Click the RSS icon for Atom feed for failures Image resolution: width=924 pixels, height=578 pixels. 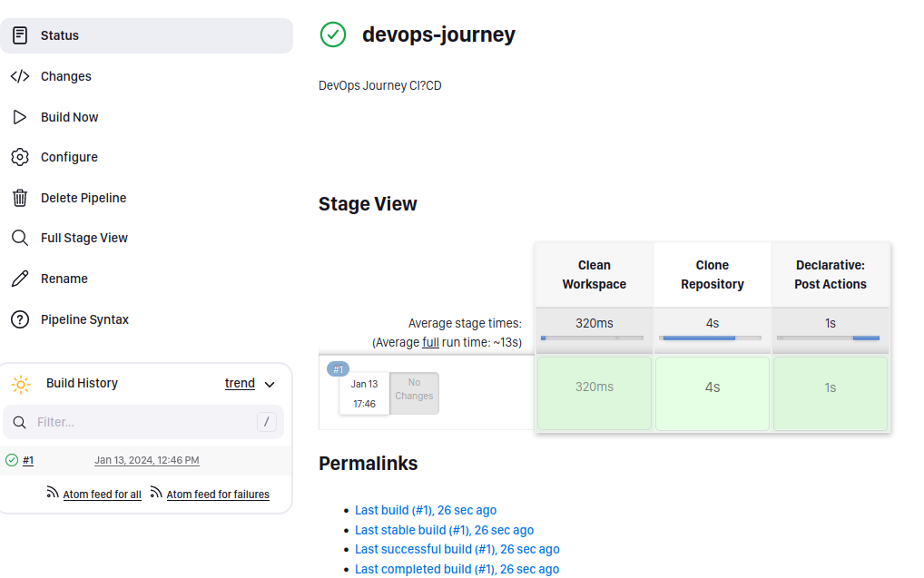[x=156, y=492]
